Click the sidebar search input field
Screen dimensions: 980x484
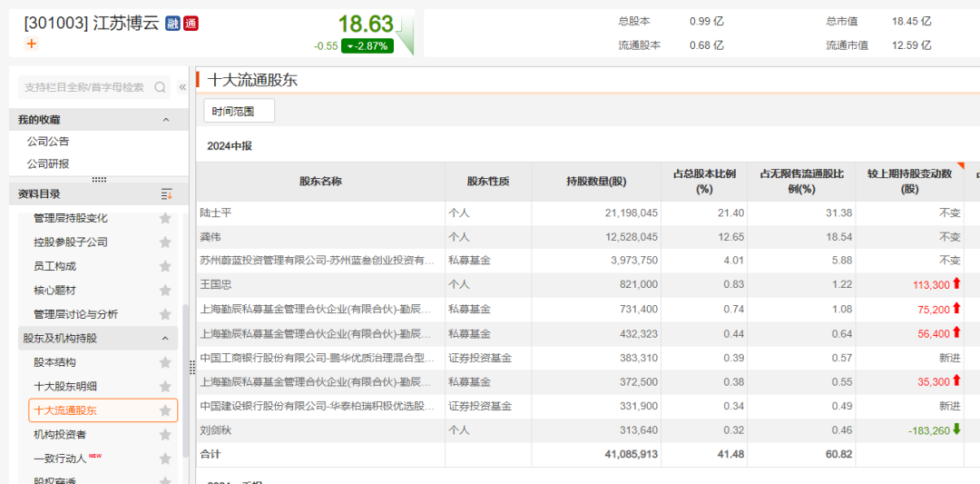pyautogui.click(x=84, y=87)
